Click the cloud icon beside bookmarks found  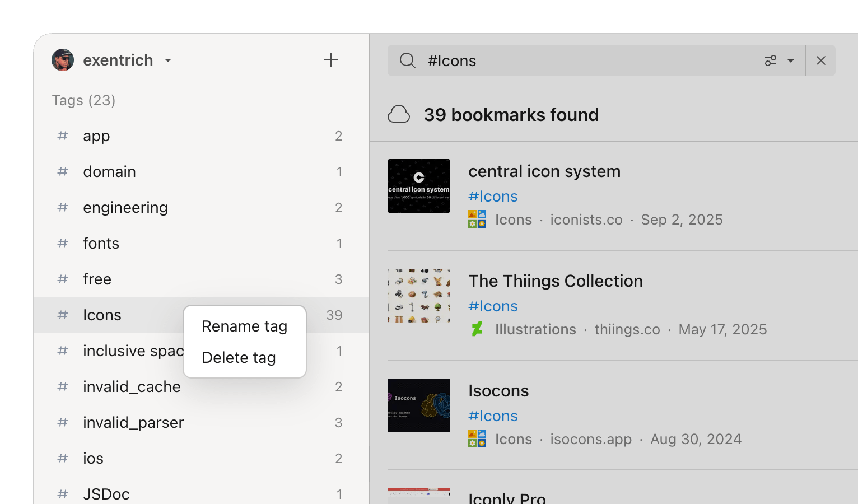(399, 114)
